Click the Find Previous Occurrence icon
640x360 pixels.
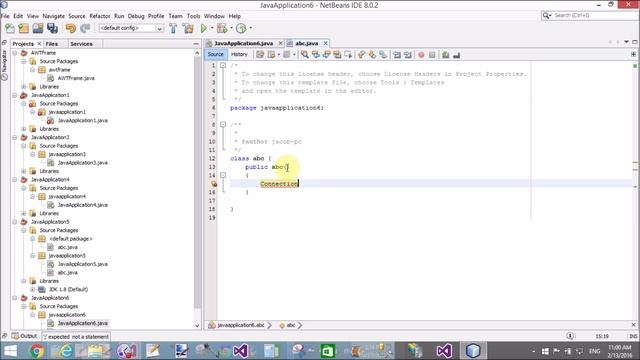pos(316,55)
